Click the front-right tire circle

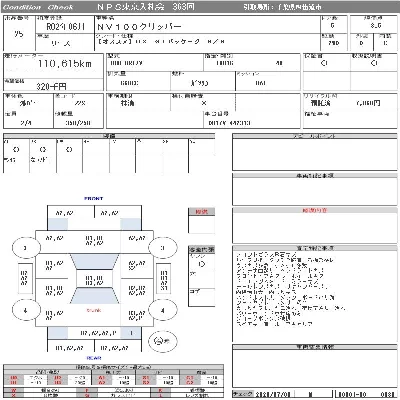click(x=162, y=248)
